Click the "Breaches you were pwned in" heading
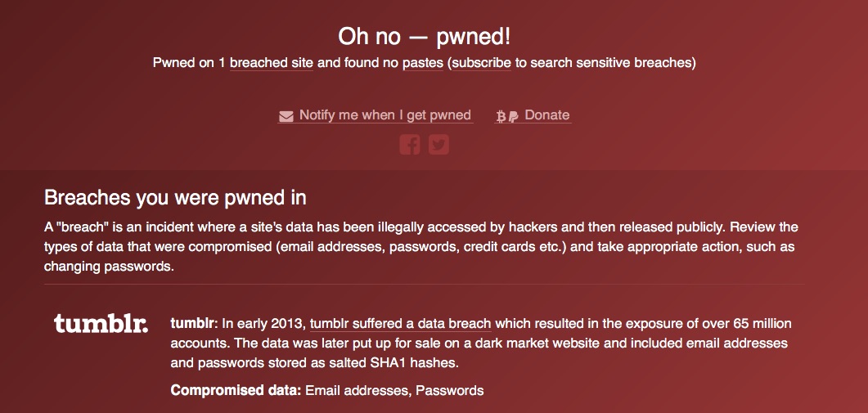 pyautogui.click(x=175, y=197)
